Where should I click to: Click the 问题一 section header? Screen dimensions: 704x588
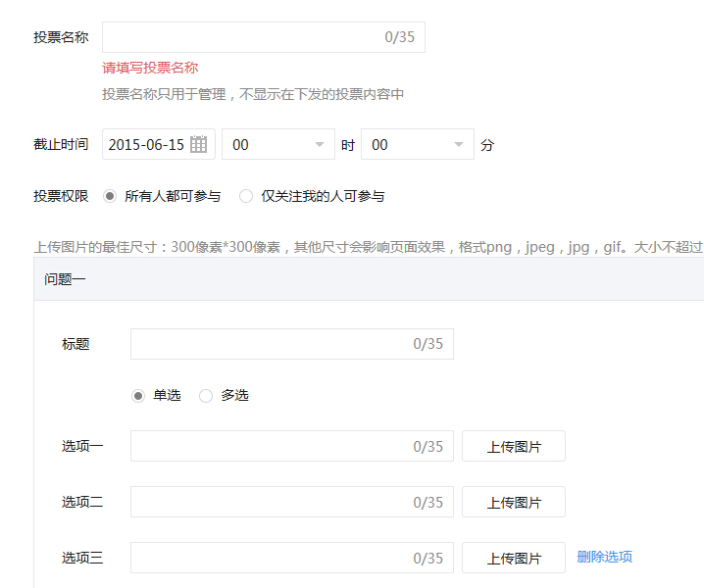click(x=65, y=279)
